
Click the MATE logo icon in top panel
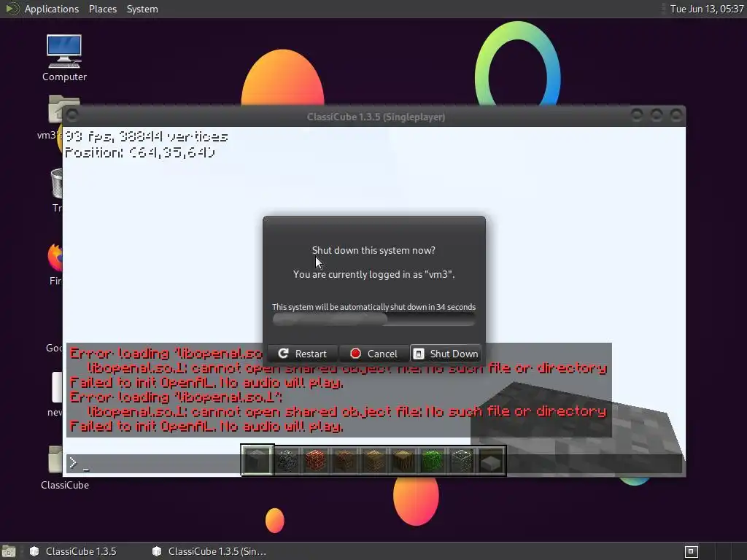click(12, 9)
